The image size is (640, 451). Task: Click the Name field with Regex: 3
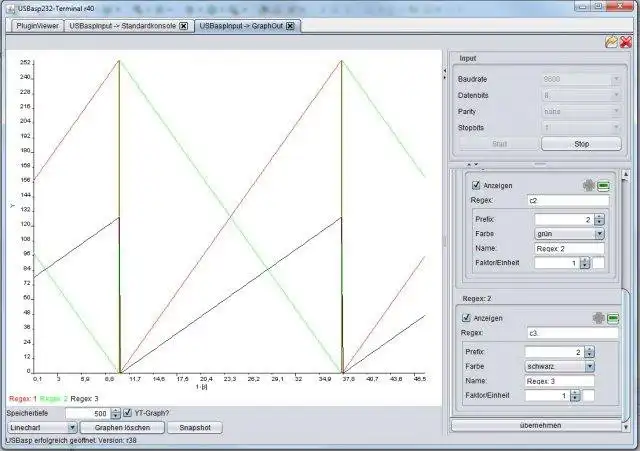(560, 381)
